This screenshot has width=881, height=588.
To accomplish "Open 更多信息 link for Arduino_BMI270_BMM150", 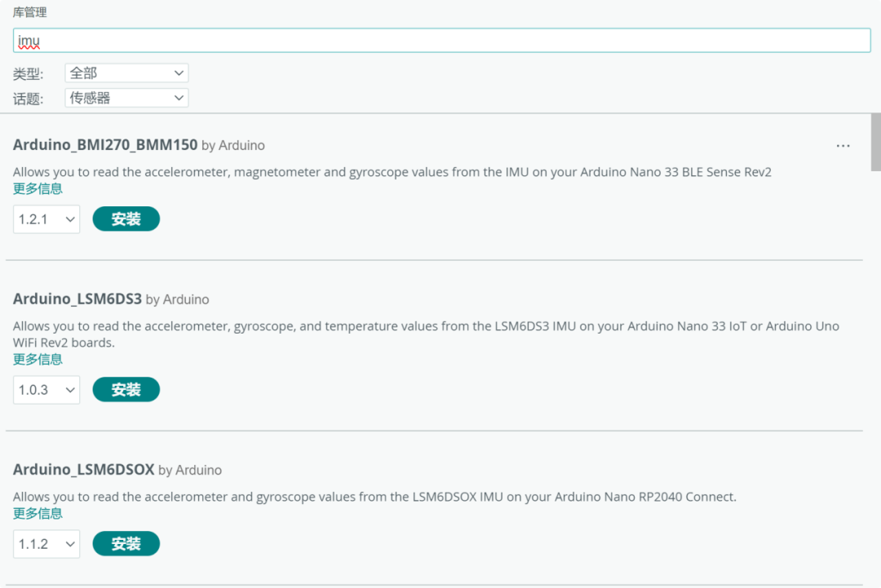I will [38, 188].
